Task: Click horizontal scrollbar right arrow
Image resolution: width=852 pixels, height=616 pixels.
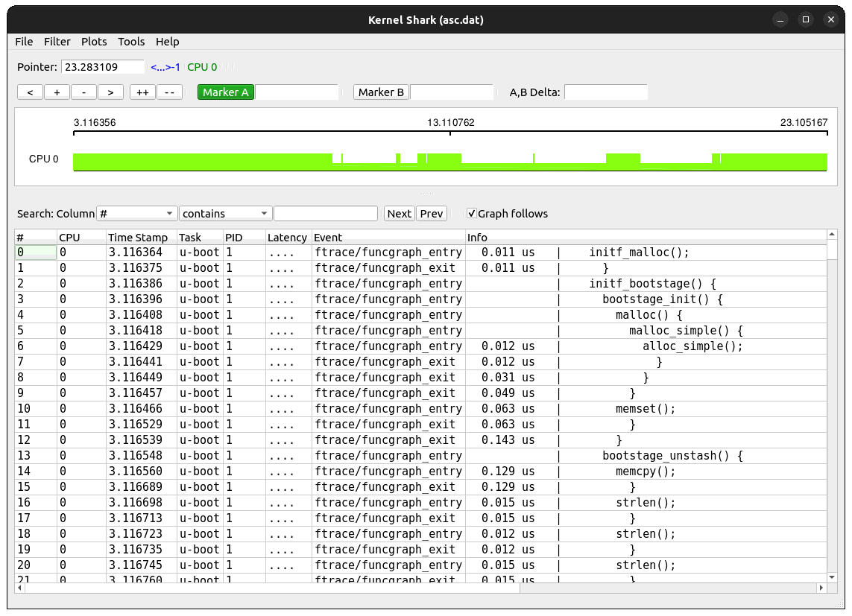Action: click(x=822, y=588)
